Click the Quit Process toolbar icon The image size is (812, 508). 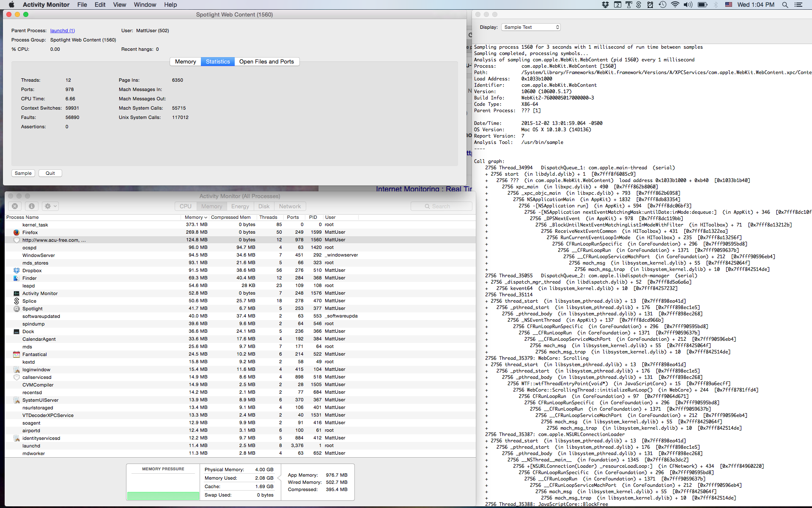(x=15, y=206)
